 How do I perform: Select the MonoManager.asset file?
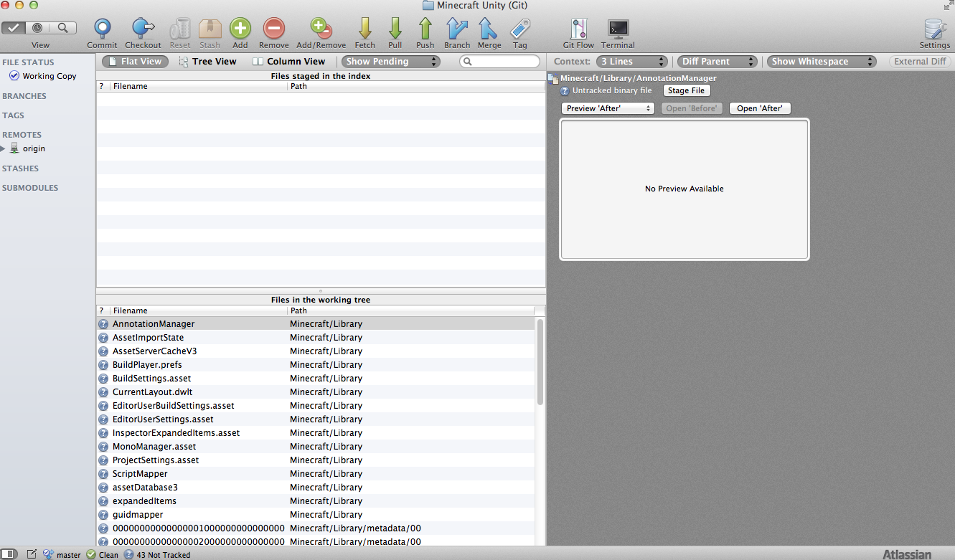(x=316, y=447)
